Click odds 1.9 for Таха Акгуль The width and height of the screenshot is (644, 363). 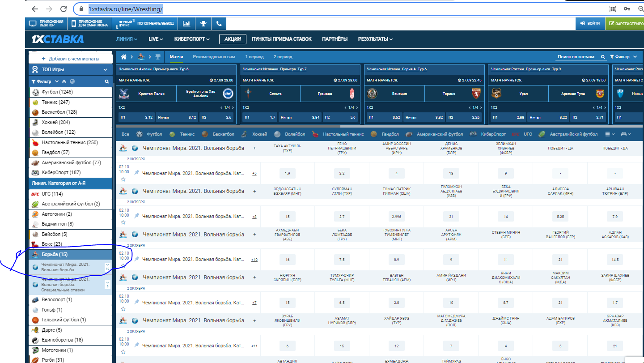287,173
